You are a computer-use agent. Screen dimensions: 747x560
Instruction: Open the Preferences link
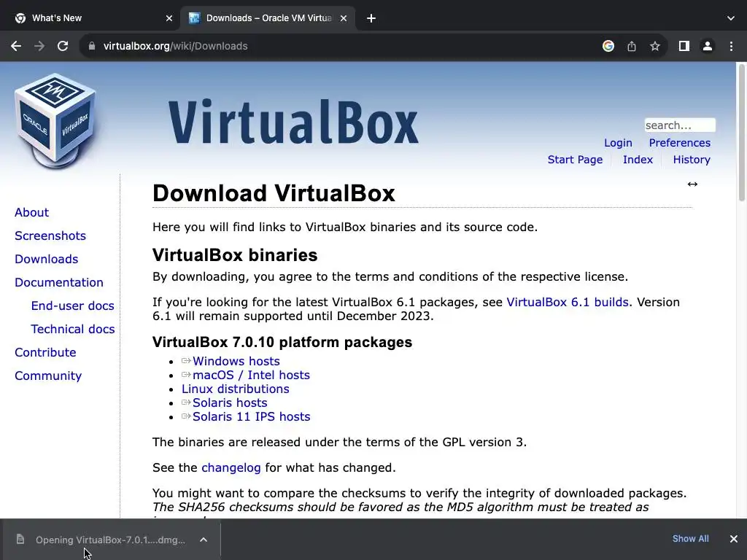679,143
